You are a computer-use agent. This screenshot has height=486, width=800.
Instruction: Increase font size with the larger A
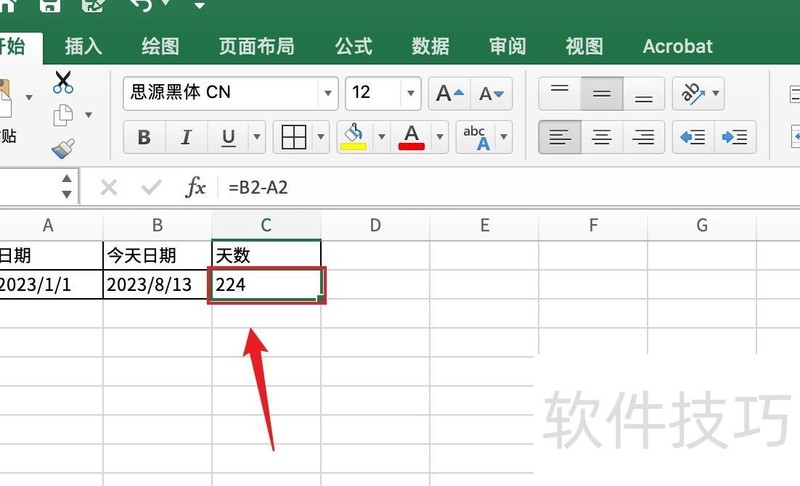[449, 93]
